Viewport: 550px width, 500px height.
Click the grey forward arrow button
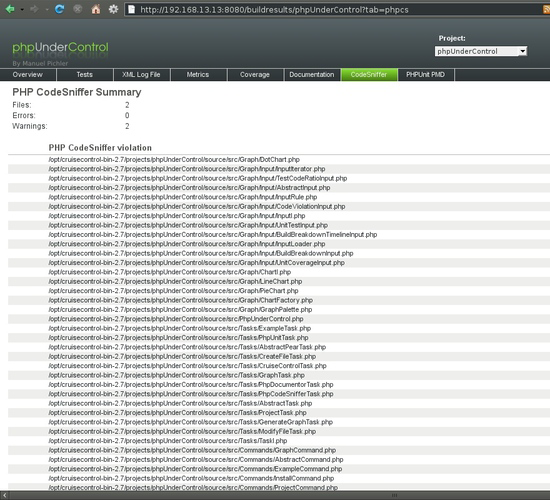pyautogui.click(x=35, y=9)
